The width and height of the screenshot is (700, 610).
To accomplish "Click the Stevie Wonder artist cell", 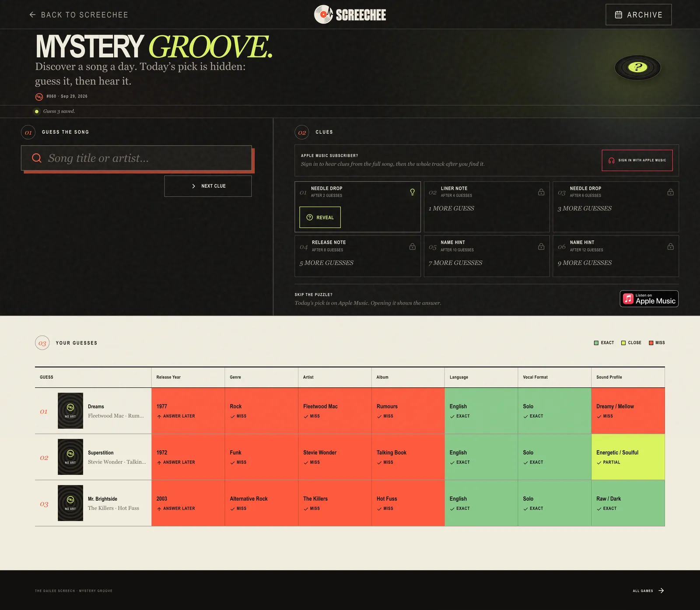I will (335, 457).
